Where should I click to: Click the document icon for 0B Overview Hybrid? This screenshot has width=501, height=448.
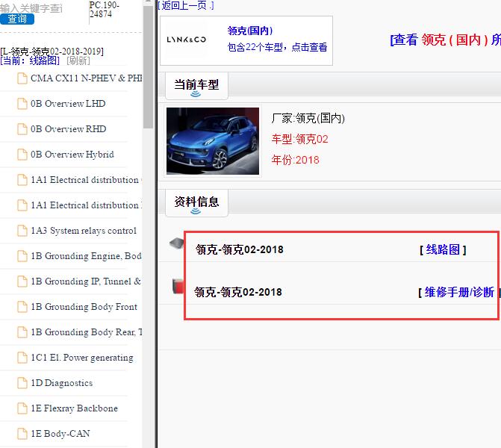pyautogui.click(x=22, y=155)
